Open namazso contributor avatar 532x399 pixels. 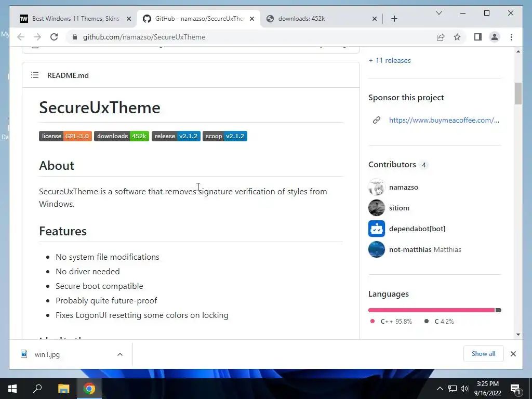[377, 187]
